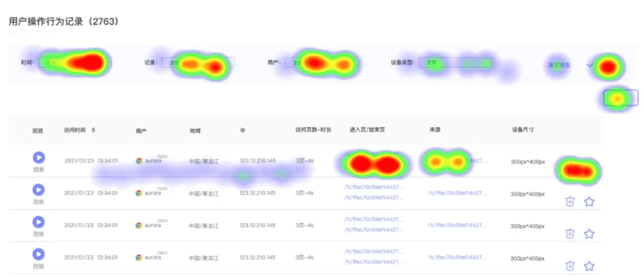
Task: Click the page title 用户操作行为记录 (2763)
Action: [x=64, y=22]
